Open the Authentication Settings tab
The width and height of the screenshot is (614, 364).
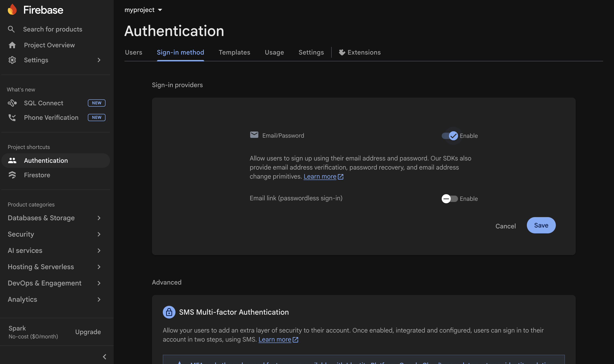tap(311, 53)
